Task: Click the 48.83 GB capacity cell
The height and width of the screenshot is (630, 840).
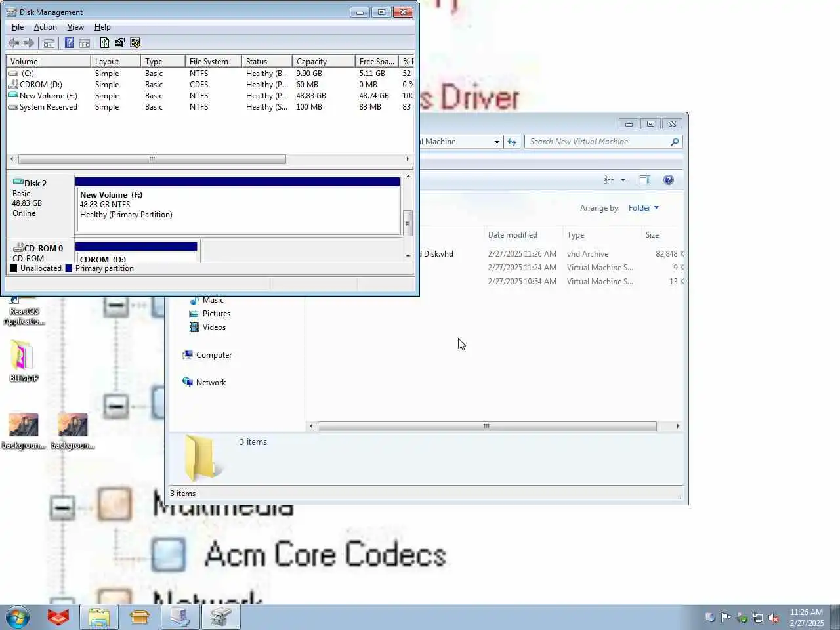Action: pos(311,96)
